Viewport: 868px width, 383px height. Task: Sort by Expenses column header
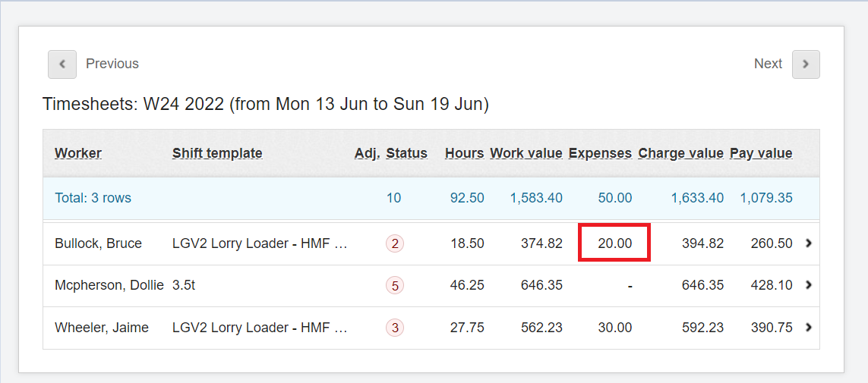[x=600, y=153]
